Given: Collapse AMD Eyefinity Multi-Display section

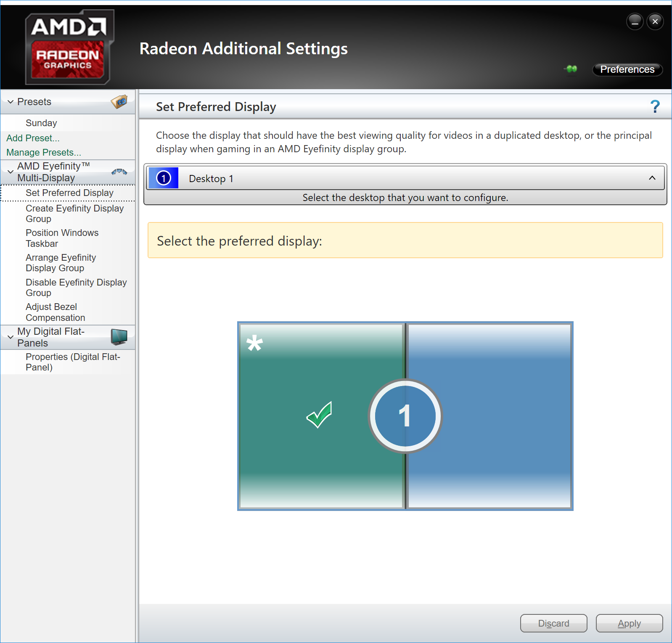Looking at the screenshot, I should click(x=11, y=172).
